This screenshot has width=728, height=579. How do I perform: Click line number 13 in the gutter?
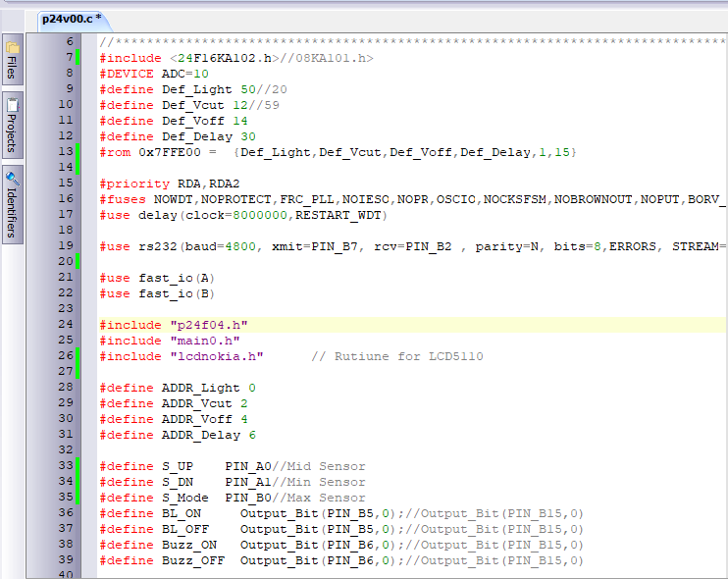(x=66, y=151)
